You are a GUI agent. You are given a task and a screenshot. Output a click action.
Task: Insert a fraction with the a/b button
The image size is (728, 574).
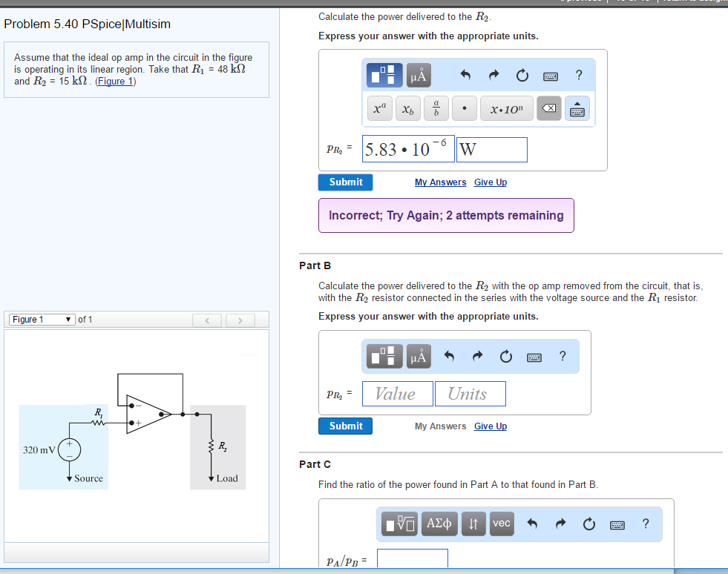coord(436,110)
